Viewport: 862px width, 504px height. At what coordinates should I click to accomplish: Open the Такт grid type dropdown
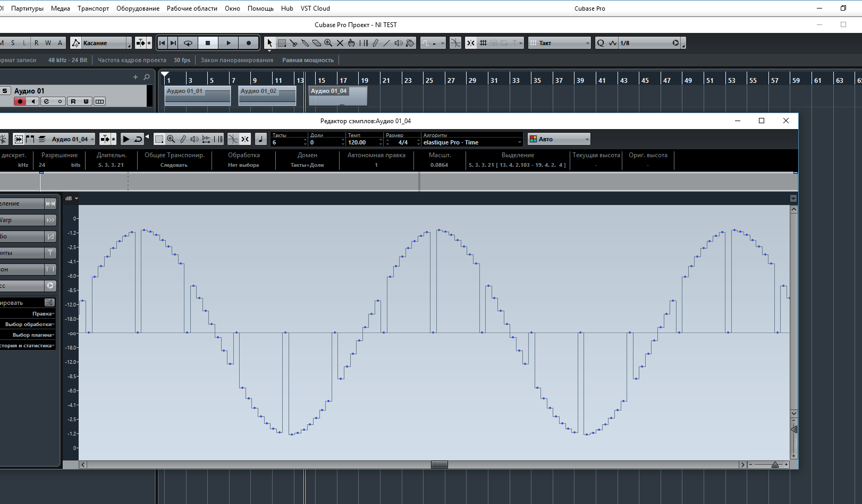pyautogui.click(x=560, y=43)
